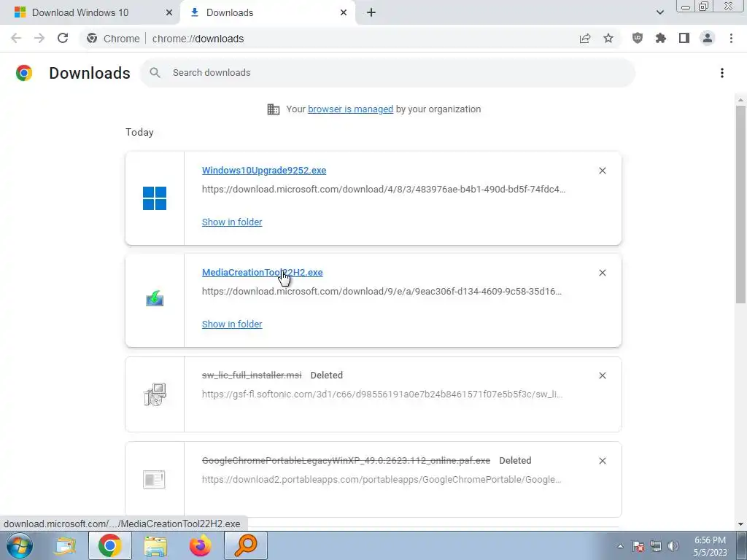Screen dimensions: 747x560
Task: Reload the Downloads page
Action: pyautogui.click(x=63, y=39)
